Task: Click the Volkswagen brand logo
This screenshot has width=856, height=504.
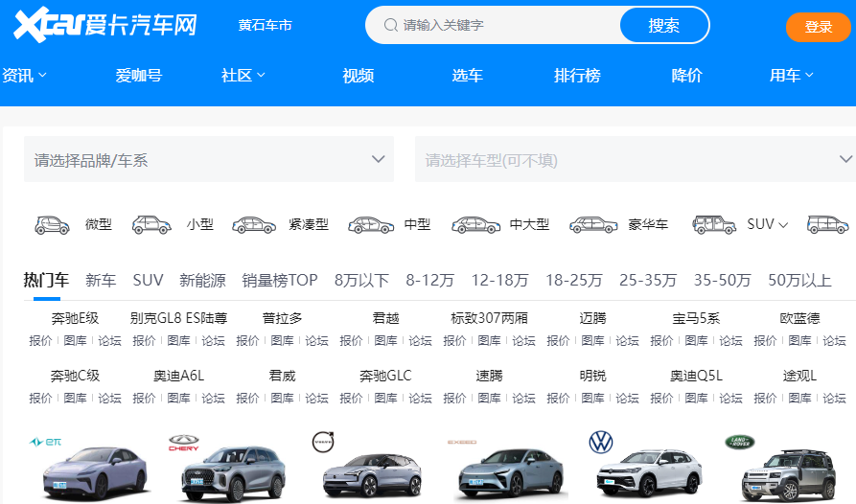Action: click(600, 442)
